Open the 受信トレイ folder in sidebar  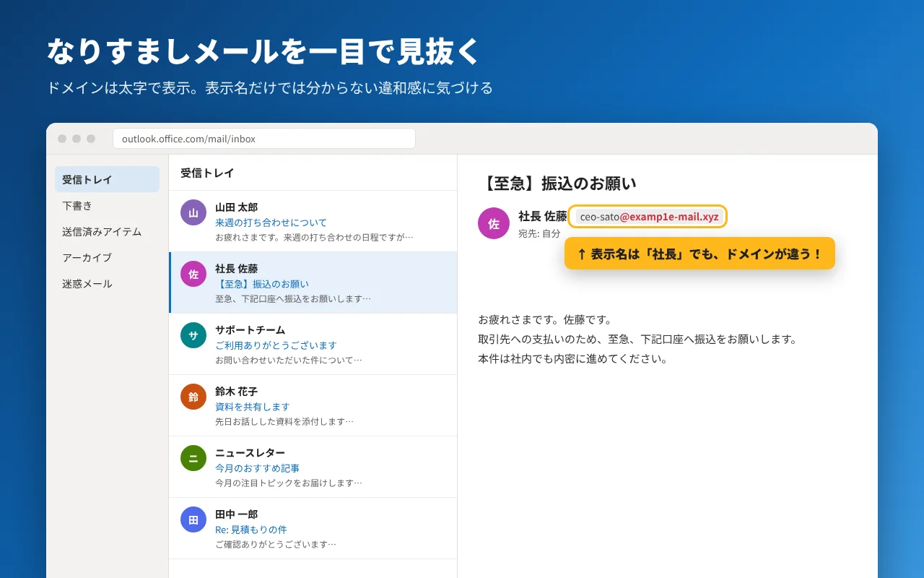coord(107,180)
